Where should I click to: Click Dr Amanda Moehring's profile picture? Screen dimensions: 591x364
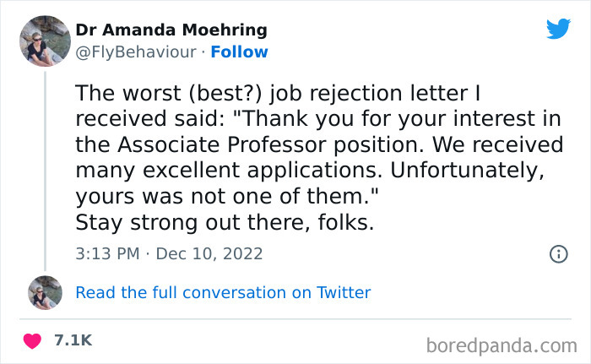tap(45, 41)
